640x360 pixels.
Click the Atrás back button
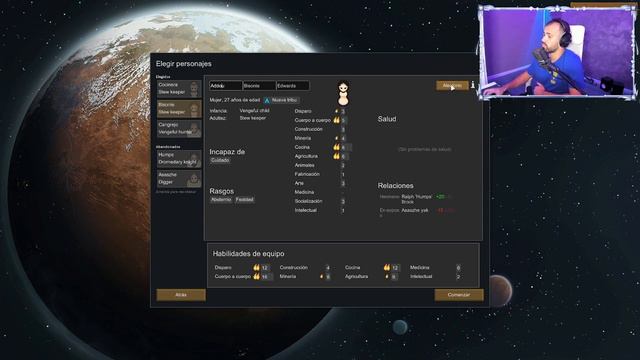click(181, 295)
